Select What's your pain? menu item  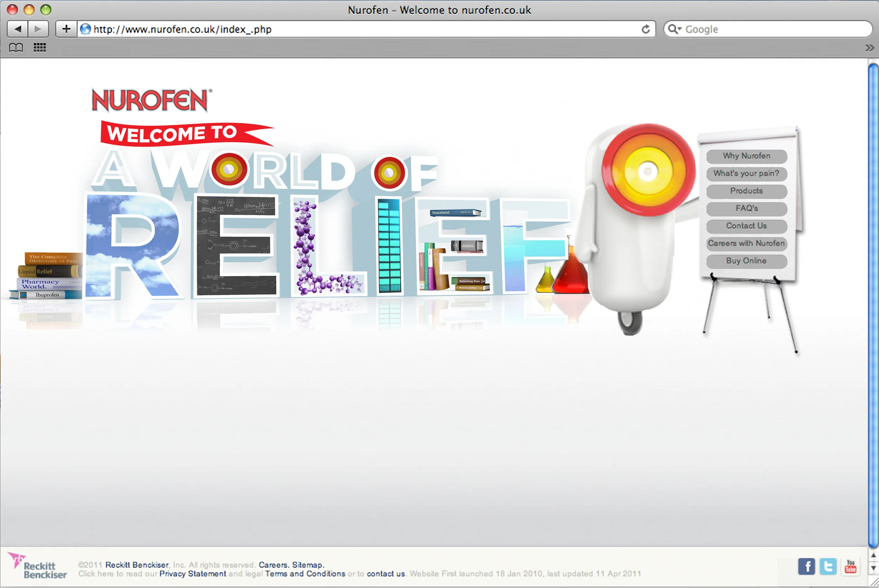[746, 174]
